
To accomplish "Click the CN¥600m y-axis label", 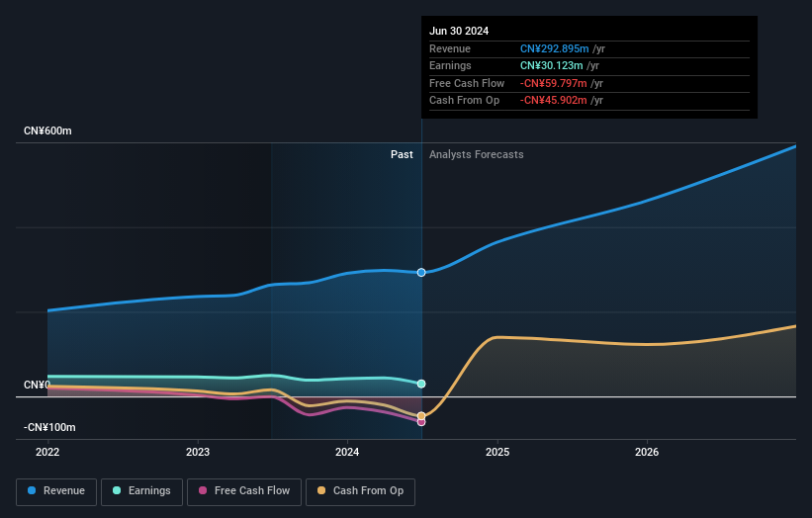I will pos(47,130).
